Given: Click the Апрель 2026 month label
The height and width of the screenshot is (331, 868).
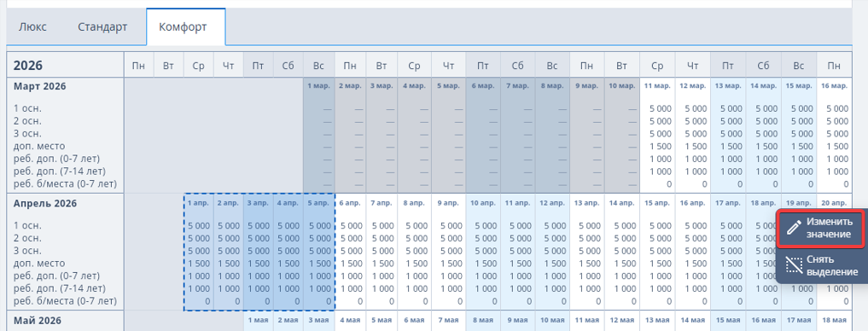Looking at the screenshot, I should (x=45, y=203).
